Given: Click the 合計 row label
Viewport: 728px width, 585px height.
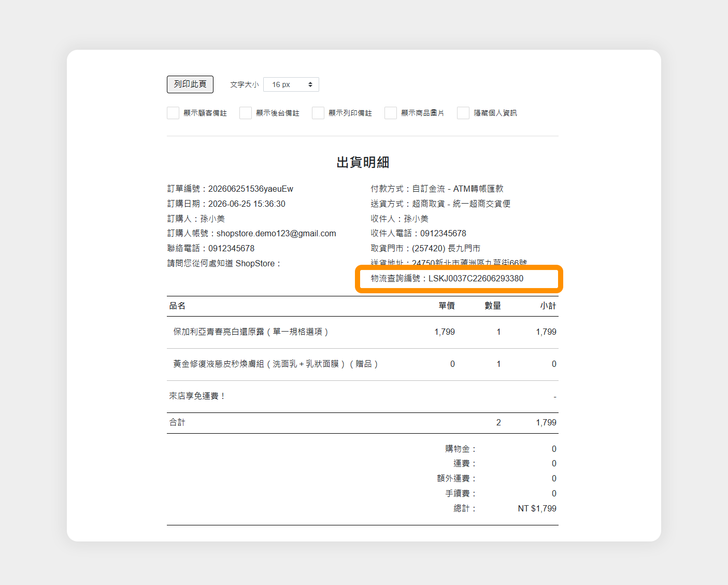Looking at the screenshot, I should point(177,423).
